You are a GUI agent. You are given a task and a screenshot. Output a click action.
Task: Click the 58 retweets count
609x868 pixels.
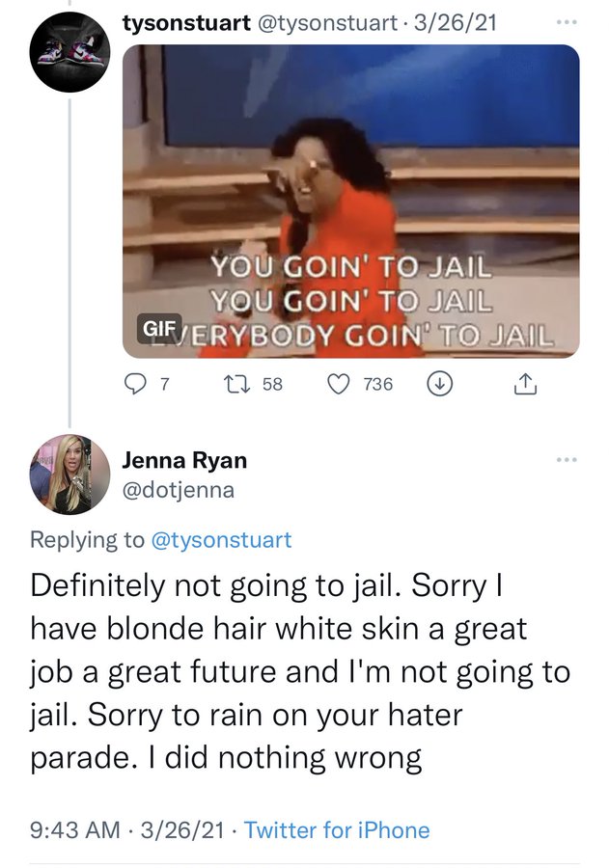coord(272,384)
